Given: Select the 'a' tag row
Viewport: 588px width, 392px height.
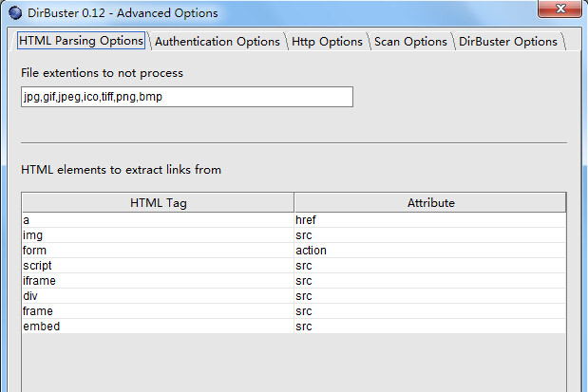Looking at the screenshot, I should 158,219.
